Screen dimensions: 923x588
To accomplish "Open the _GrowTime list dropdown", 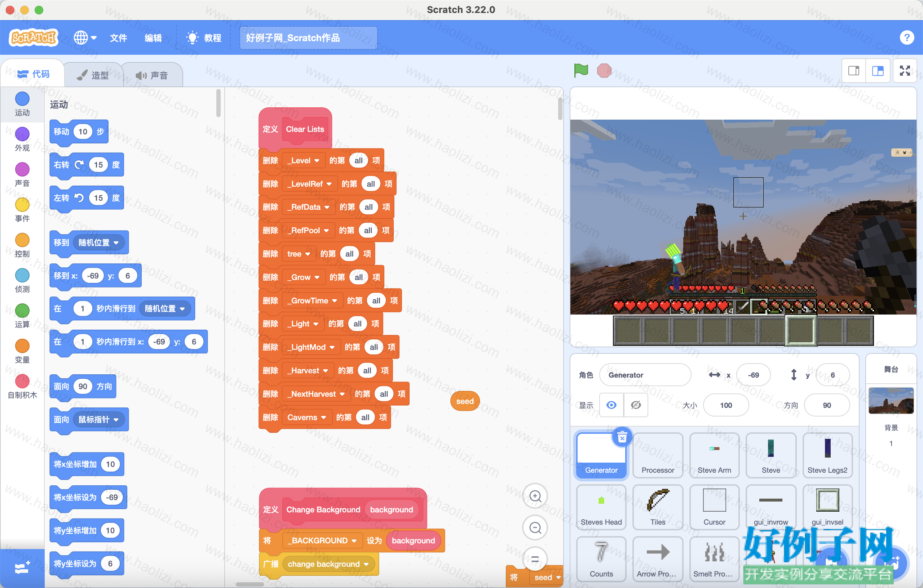I will [x=312, y=300].
